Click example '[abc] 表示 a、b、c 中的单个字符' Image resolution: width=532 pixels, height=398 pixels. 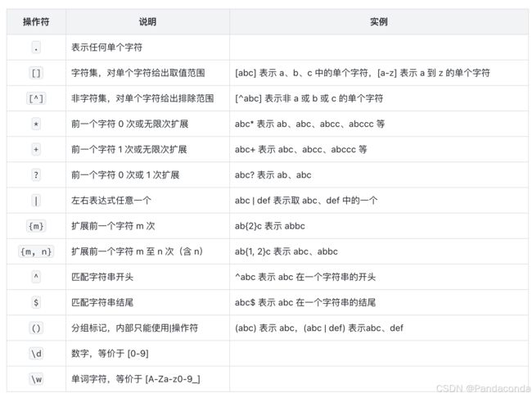tap(301, 73)
